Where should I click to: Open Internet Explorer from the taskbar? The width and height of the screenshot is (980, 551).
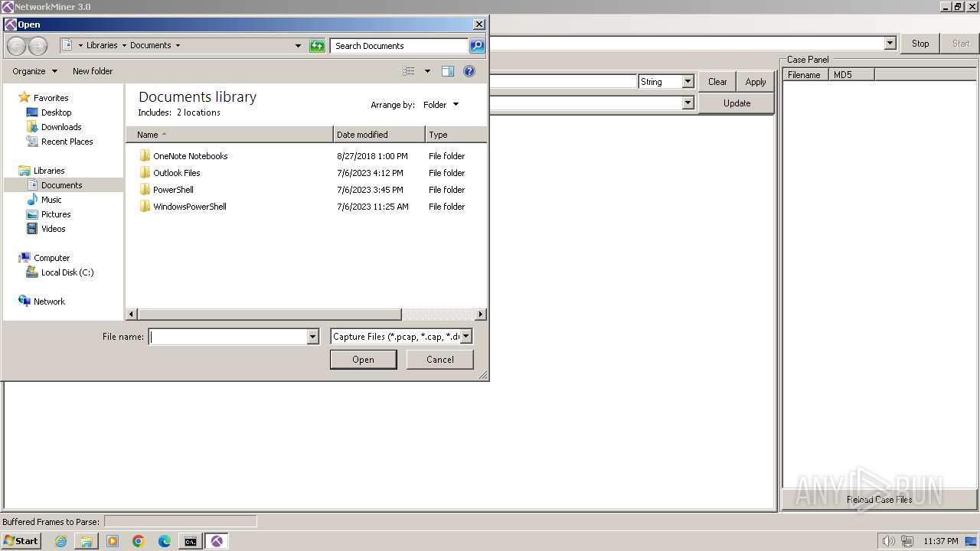[x=60, y=541]
